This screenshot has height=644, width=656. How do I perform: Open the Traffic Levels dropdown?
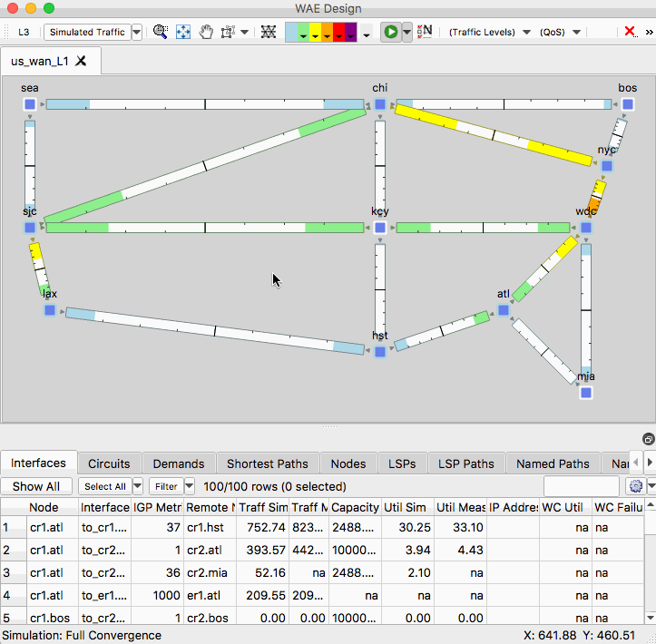click(x=489, y=33)
